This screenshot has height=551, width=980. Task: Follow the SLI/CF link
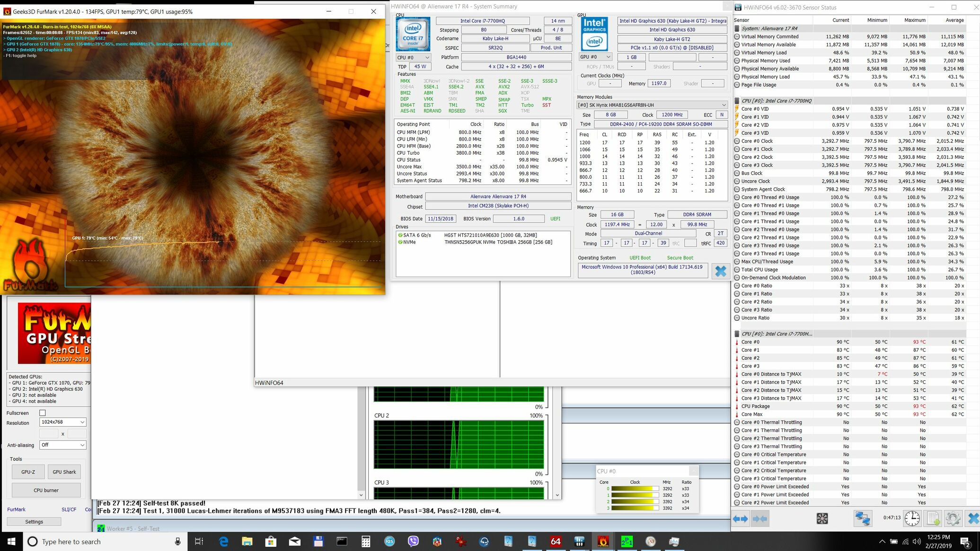69,509
